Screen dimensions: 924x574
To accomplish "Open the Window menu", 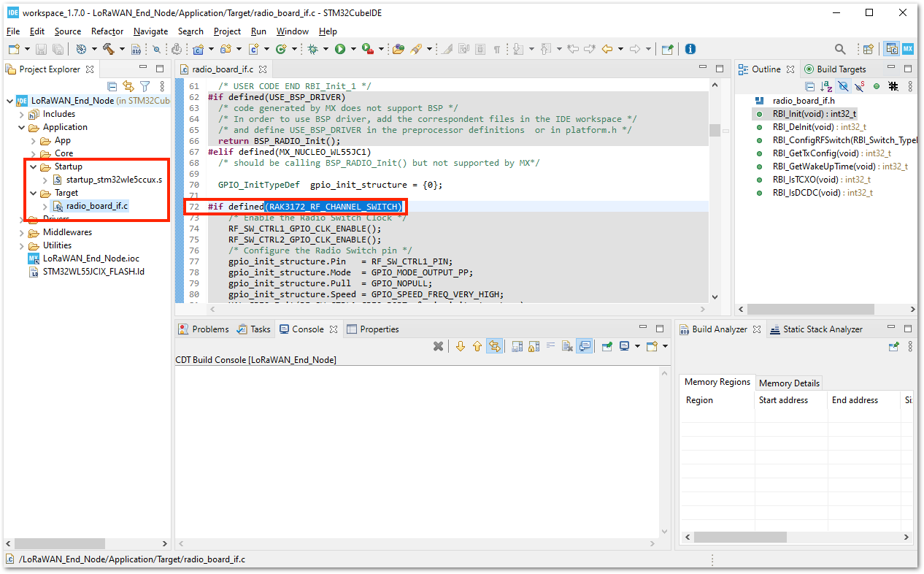I will click(x=293, y=31).
